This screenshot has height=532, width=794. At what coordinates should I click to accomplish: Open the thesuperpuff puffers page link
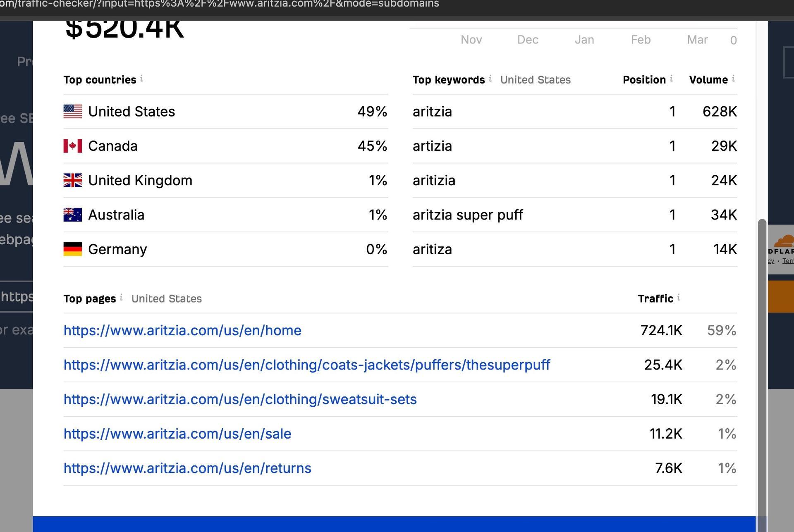point(307,365)
